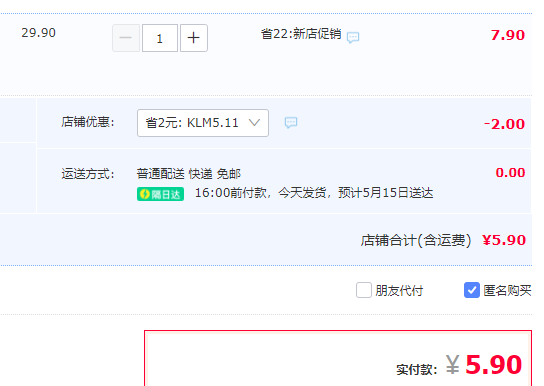Uncheck the 匿名购买 checkbox
The height and width of the screenshot is (386, 544).
(x=471, y=290)
